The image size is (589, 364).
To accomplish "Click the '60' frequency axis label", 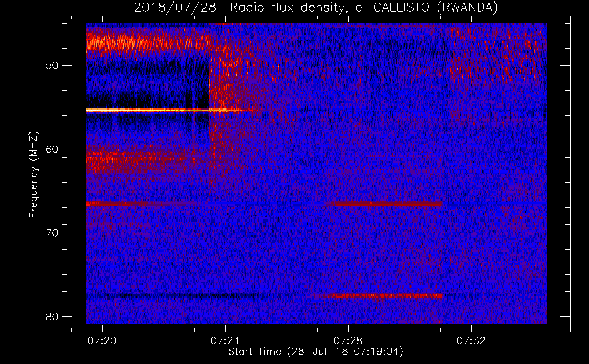I will (52, 149).
